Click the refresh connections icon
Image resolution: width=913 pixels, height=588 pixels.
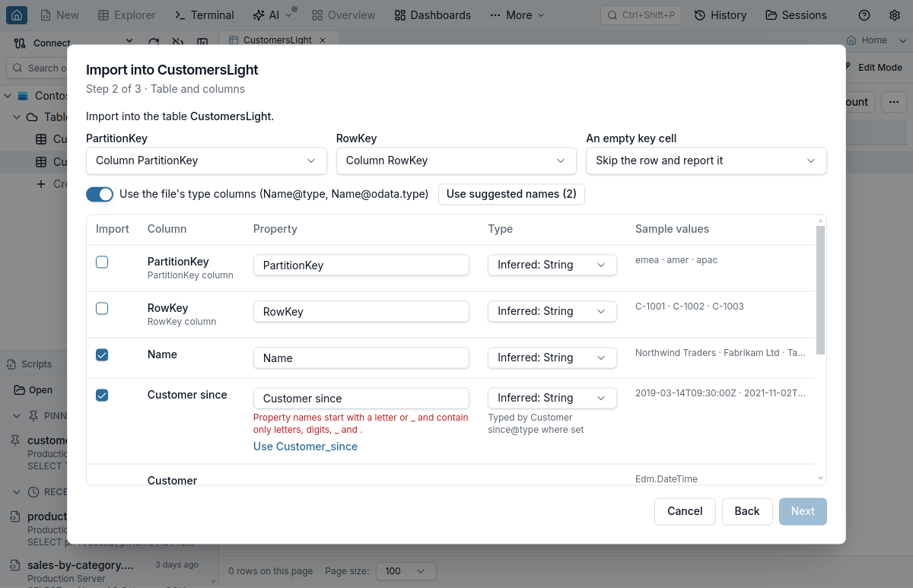point(154,43)
